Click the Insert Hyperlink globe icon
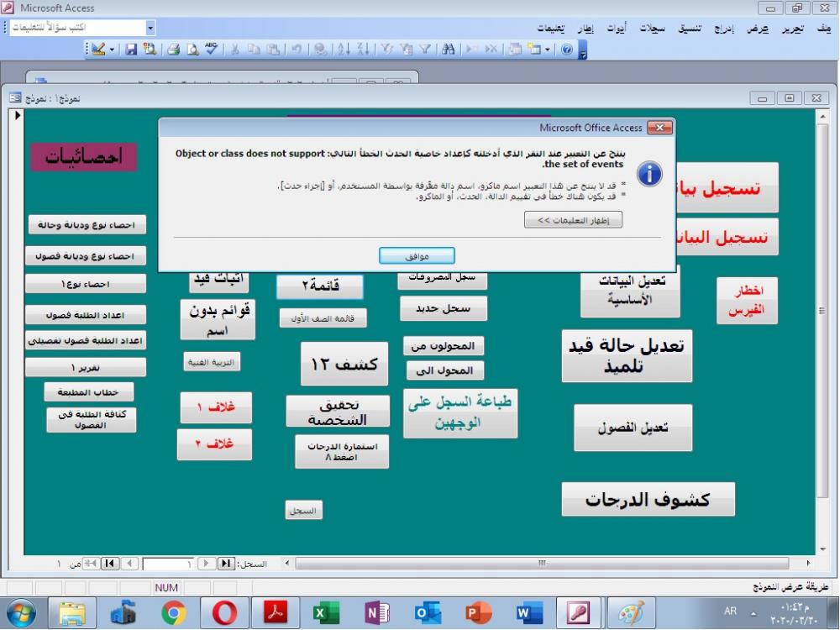840x630 pixels. (320, 50)
